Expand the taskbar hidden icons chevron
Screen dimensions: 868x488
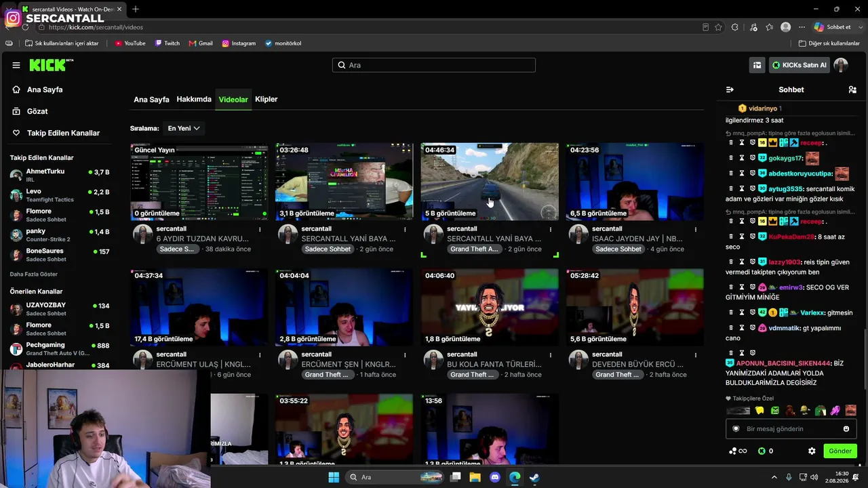point(774,477)
